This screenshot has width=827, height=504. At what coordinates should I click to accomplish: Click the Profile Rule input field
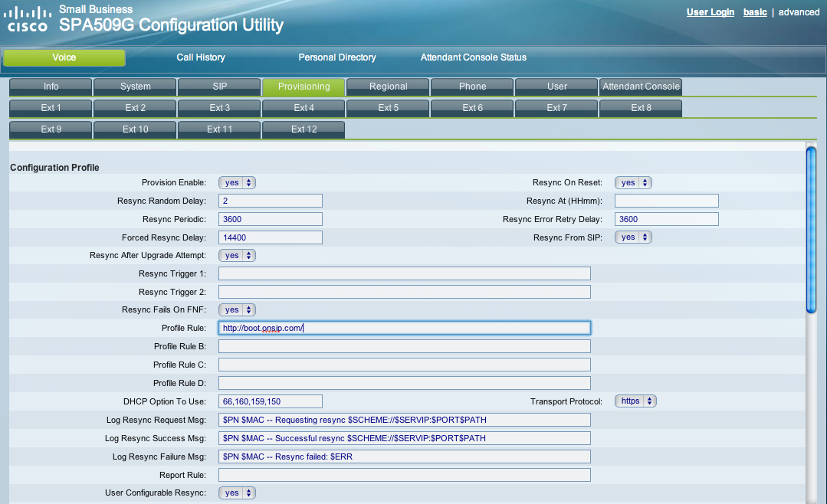click(x=405, y=328)
